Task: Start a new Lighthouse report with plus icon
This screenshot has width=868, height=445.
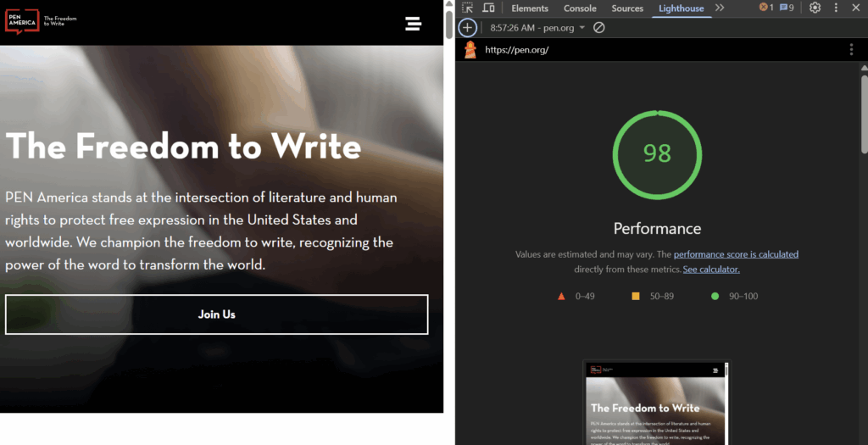Action: coord(467,28)
